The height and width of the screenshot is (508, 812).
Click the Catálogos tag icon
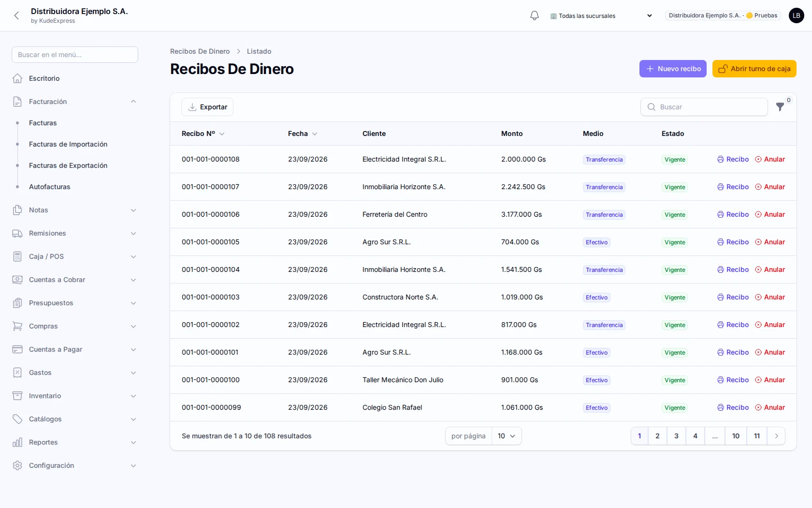point(17,419)
